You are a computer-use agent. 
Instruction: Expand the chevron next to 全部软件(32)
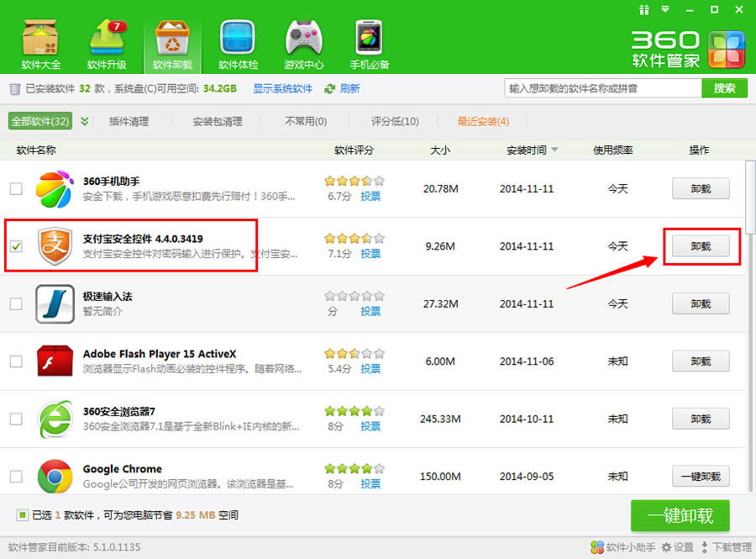point(84,120)
